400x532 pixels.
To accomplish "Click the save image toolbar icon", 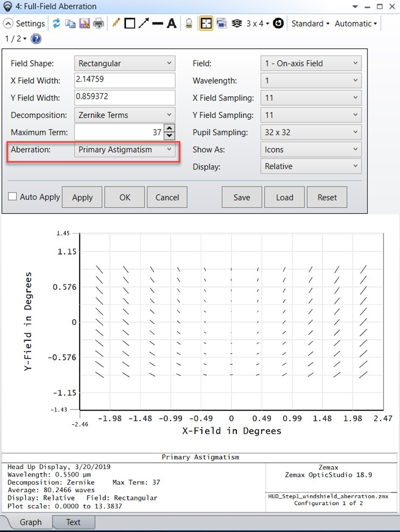I will 85,23.
